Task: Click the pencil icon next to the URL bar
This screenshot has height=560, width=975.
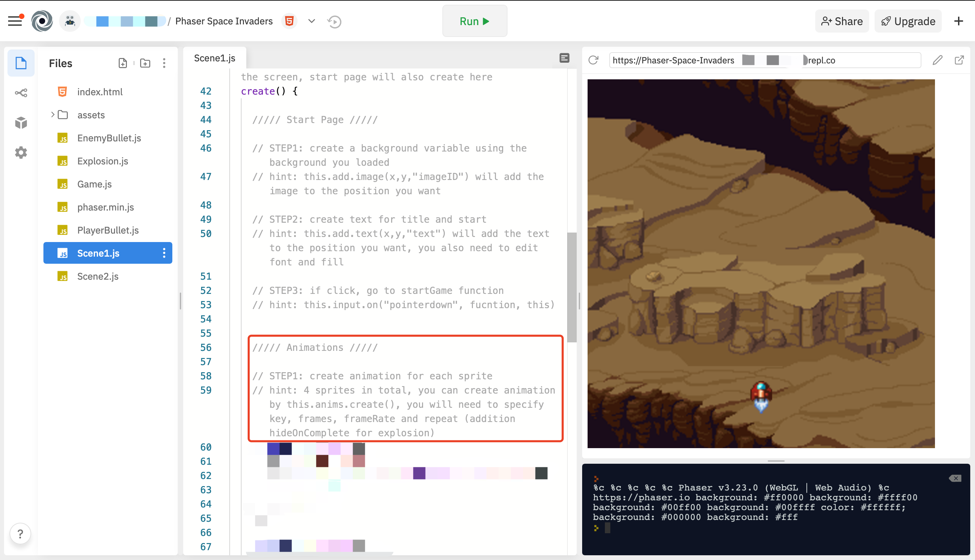Action: [938, 60]
